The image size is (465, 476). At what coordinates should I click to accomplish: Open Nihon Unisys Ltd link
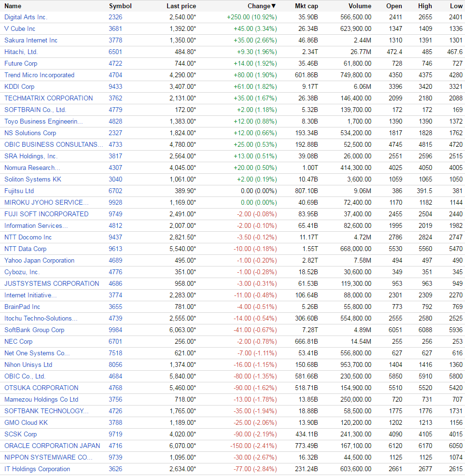tap(28, 364)
